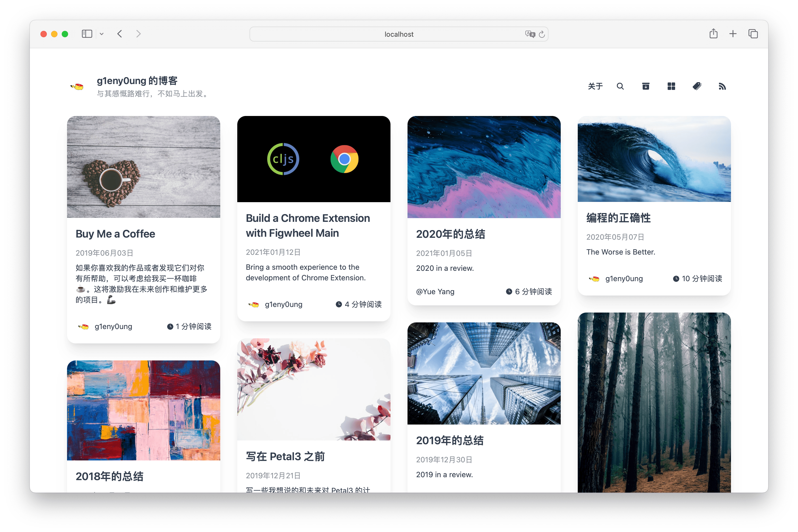Viewport: 798px width, 532px height.
Task: Open the 写在 Petal3 之前 post title
Action: 285,456
